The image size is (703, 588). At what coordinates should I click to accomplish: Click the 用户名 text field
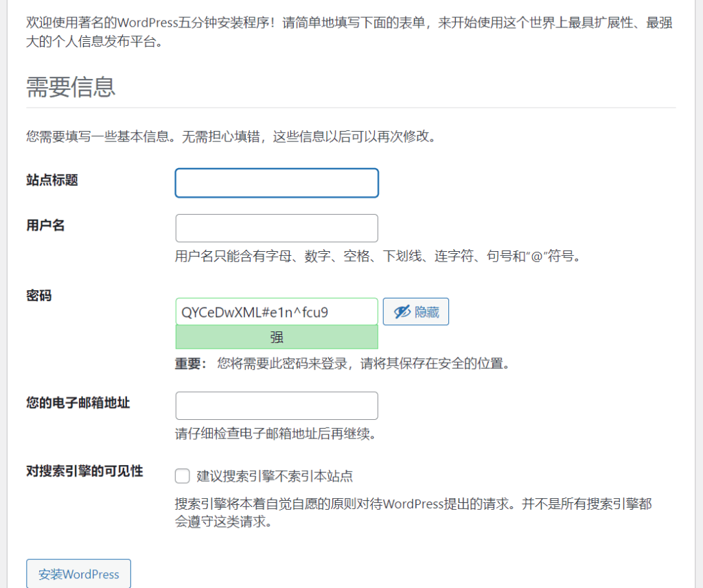point(277,228)
